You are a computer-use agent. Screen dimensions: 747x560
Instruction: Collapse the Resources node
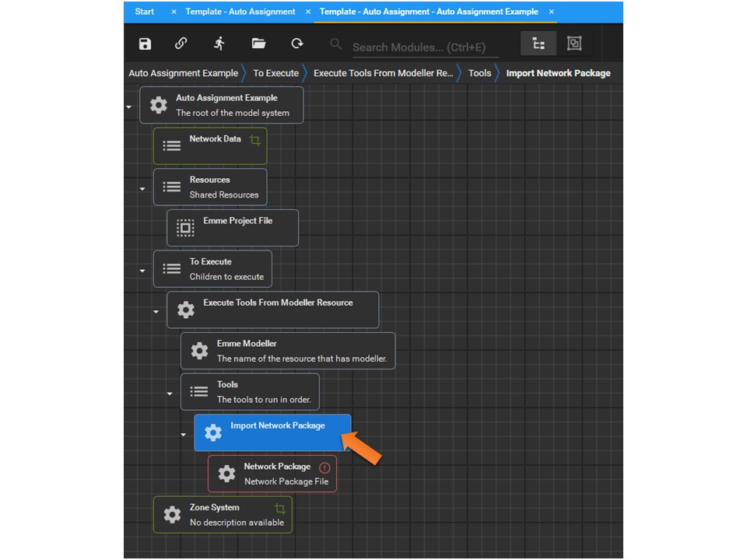(142, 188)
